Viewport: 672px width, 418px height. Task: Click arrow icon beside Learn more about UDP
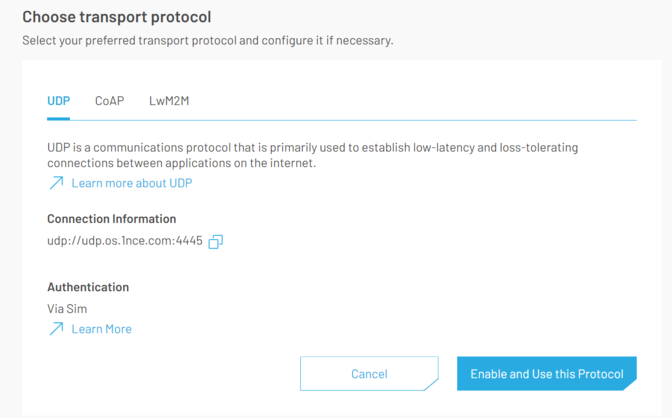(x=56, y=183)
